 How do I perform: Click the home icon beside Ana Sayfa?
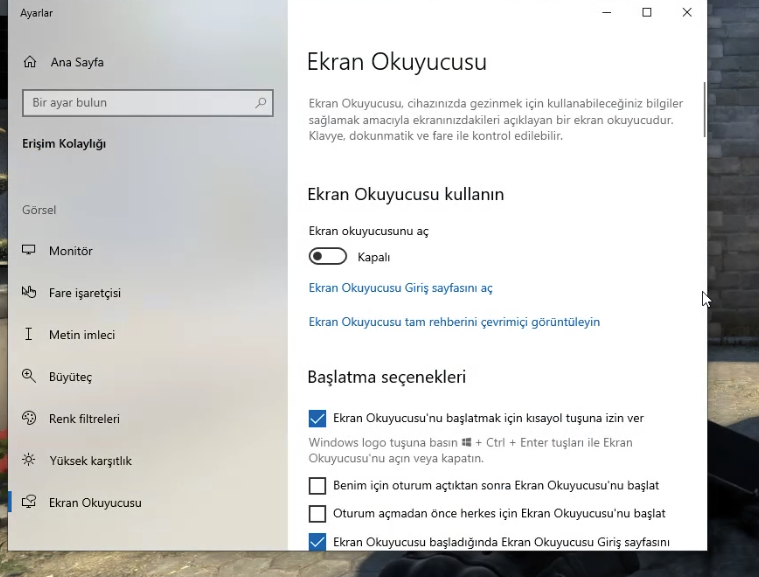(x=30, y=62)
